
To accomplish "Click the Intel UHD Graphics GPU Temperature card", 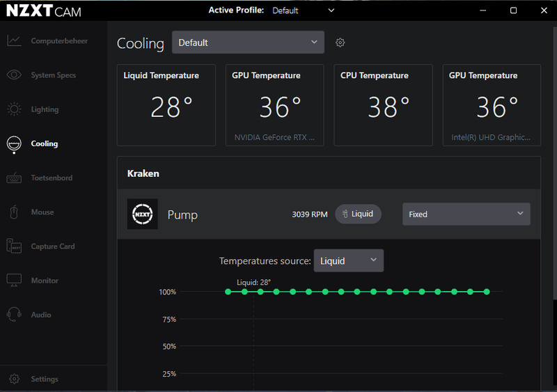I will point(492,105).
